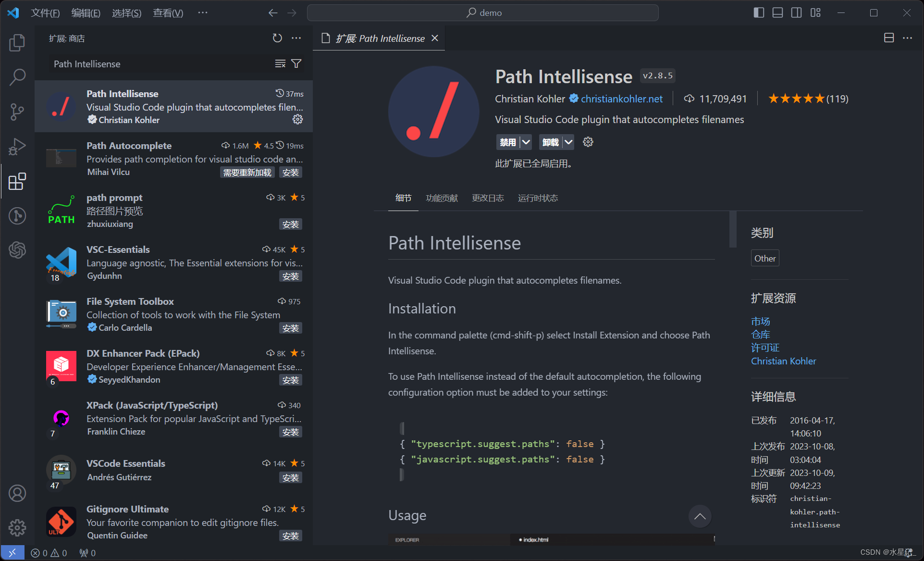The width and height of the screenshot is (924, 561).
Task: Customize layout from title bar icon
Action: [x=815, y=12]
